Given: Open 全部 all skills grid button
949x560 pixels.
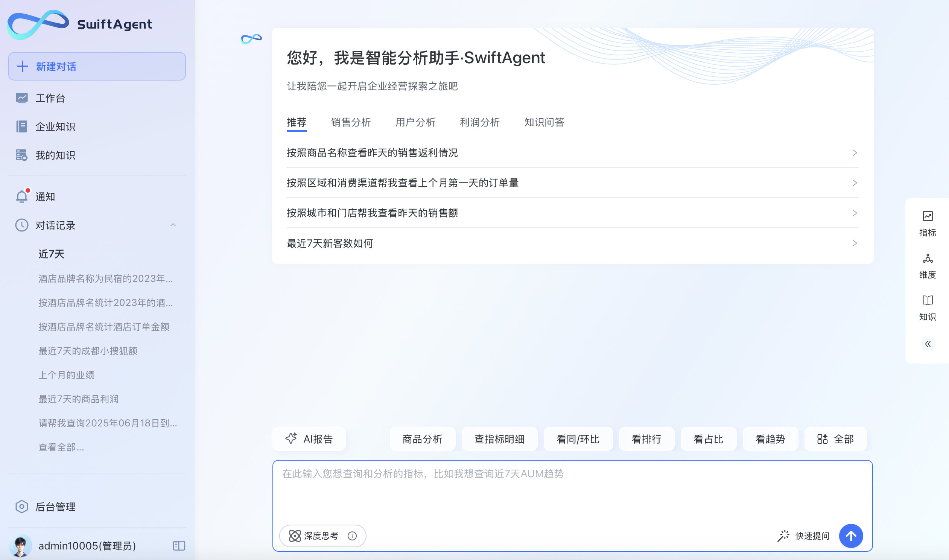Looking at the screenshot, I should (x=835, y=439).
